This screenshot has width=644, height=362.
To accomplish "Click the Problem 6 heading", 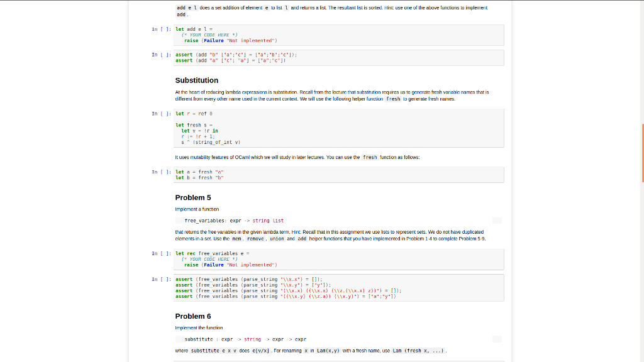I will pos(192,316).
